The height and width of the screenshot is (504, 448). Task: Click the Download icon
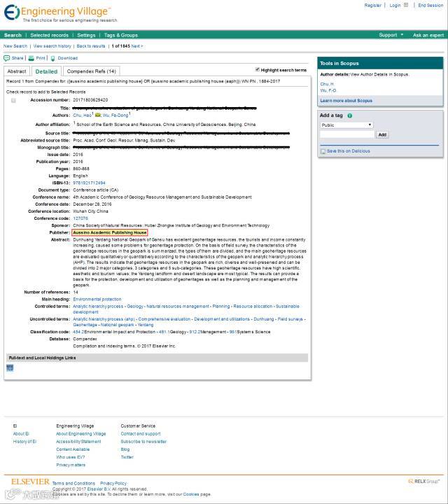coord(53,58)
